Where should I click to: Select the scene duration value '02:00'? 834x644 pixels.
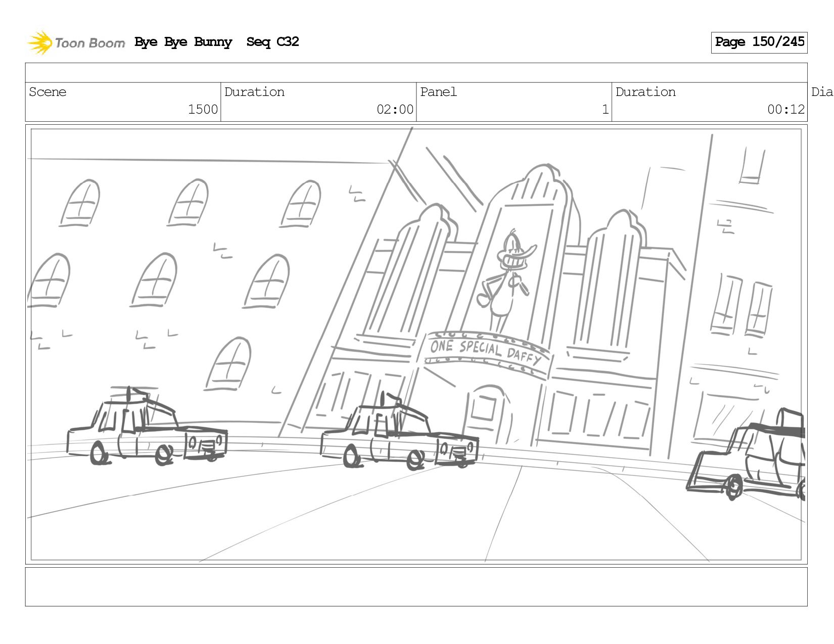pos(395,110)
